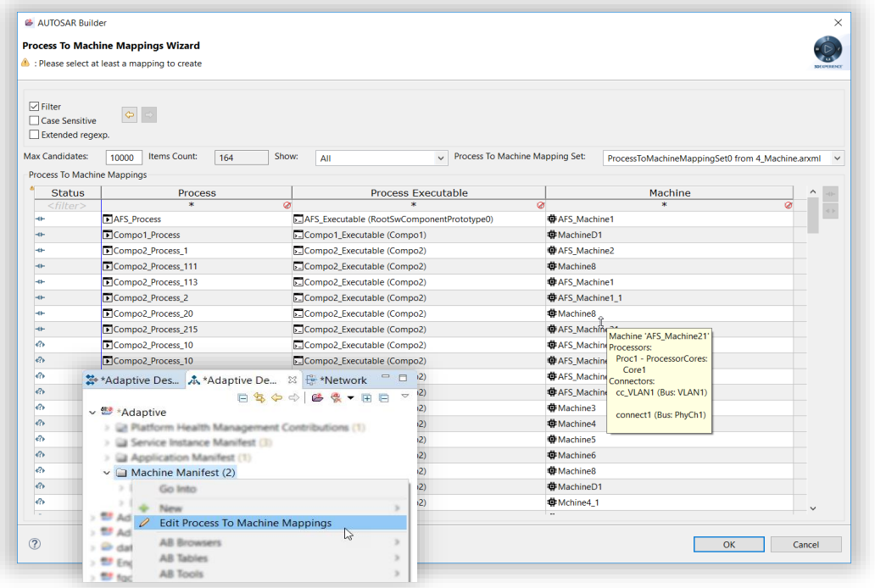Click the mappings table vertical scrollbar thumb
Image resolution: width=875 pixels, height=588 pixels.
813,216
